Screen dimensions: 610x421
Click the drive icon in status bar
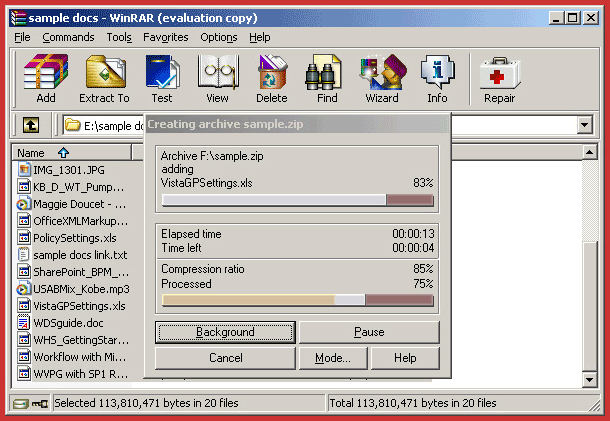coord(20,404)
